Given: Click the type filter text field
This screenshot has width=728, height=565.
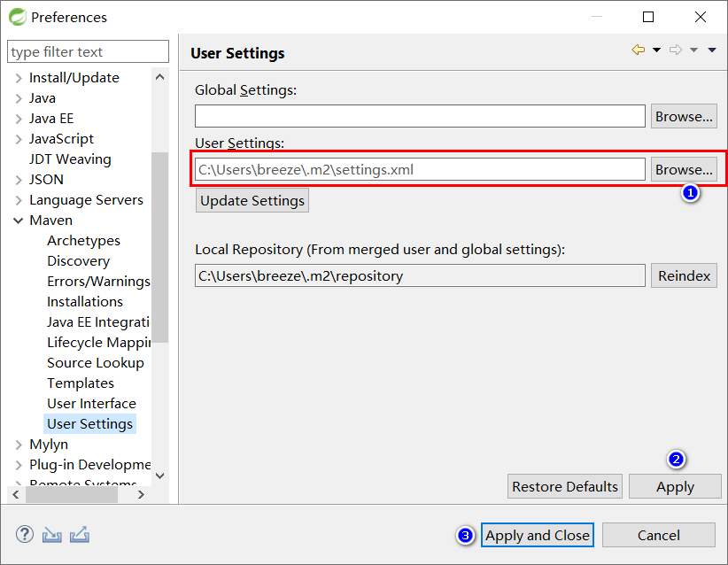Looking at the screenshot, I should pos(89,51).
